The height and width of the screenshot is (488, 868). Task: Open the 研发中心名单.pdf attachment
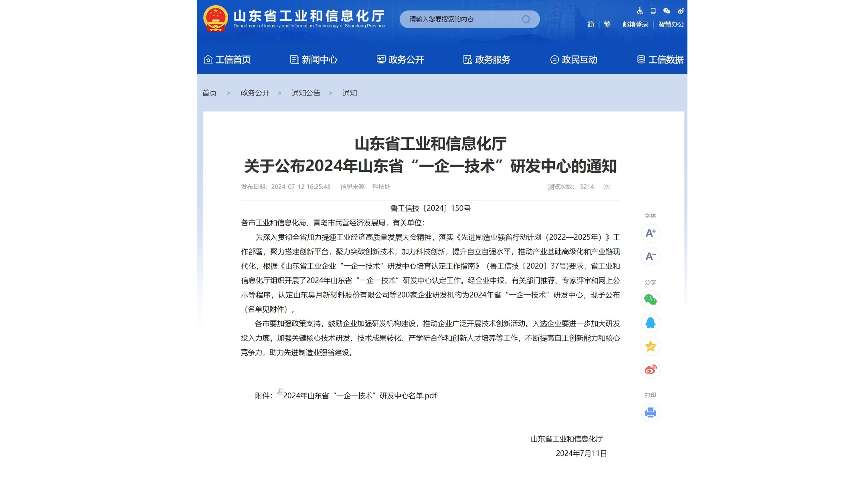[360, 396]
